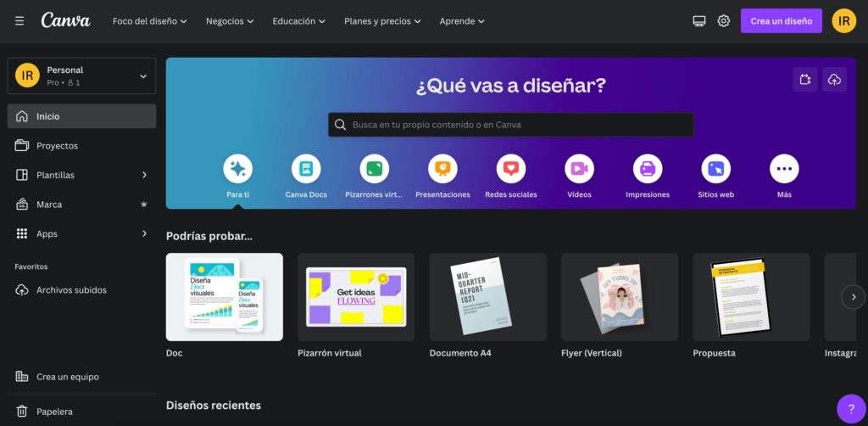Click the Canva logo
This screenshot has height=426, width=868.
click(x=65, y=20)
